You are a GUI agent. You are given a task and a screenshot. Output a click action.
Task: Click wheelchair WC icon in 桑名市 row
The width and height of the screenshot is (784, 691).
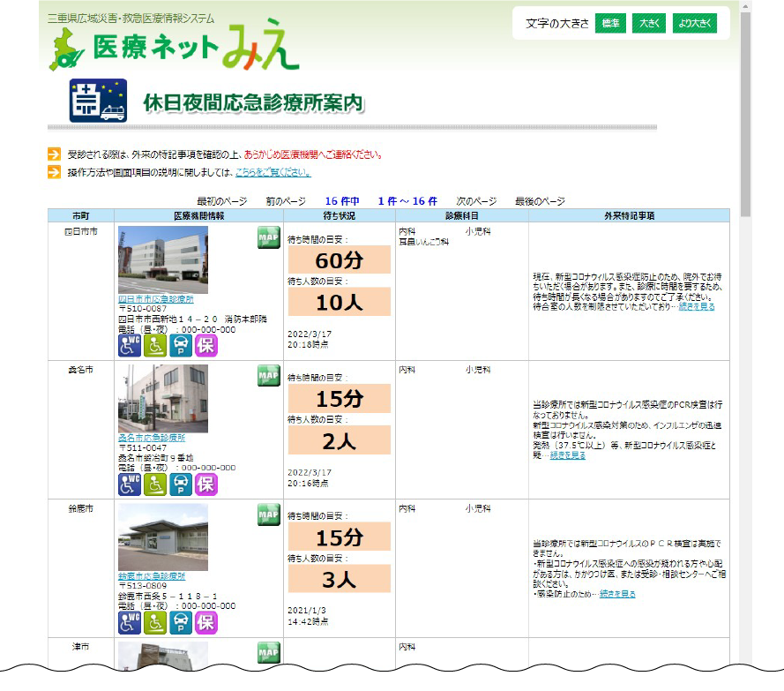[x=130, y=484]
